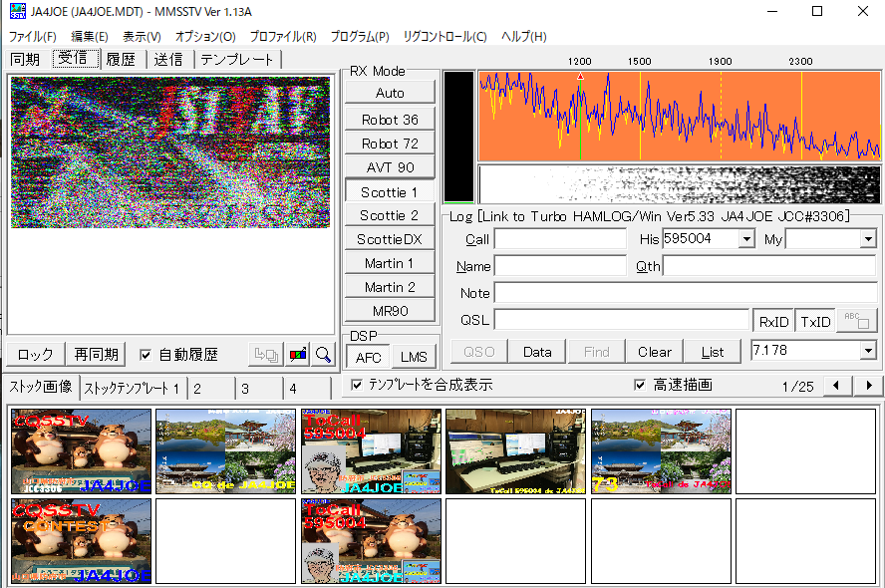Click the MMSSTV app icon in title bar
The image size is (885, 588).
coord(18,11)
